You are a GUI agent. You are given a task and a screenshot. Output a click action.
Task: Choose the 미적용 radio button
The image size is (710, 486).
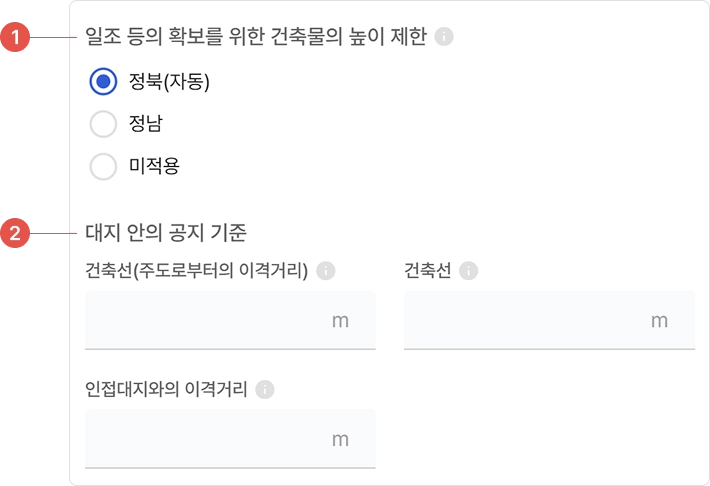pyautogui.click(x=104, y=166)
